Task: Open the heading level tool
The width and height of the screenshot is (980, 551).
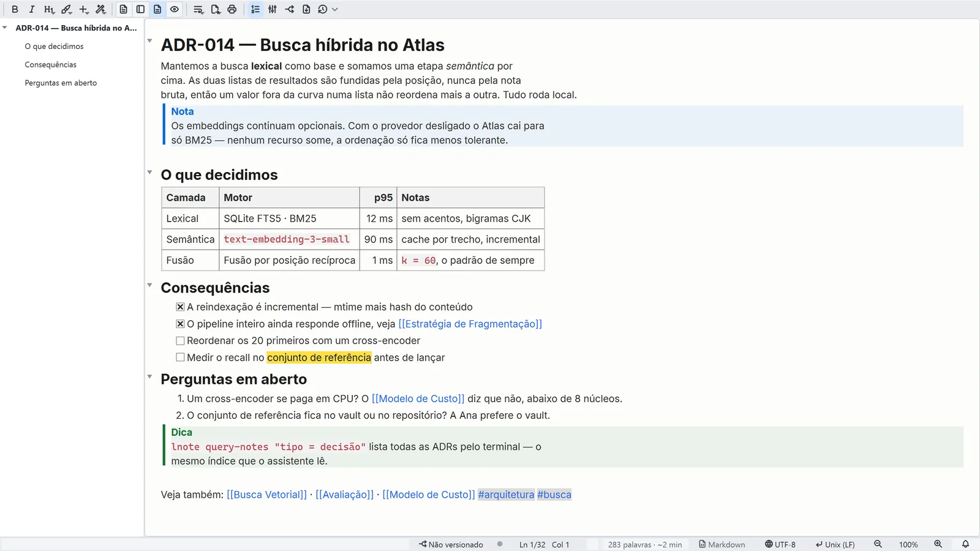Action: (49, 9)
